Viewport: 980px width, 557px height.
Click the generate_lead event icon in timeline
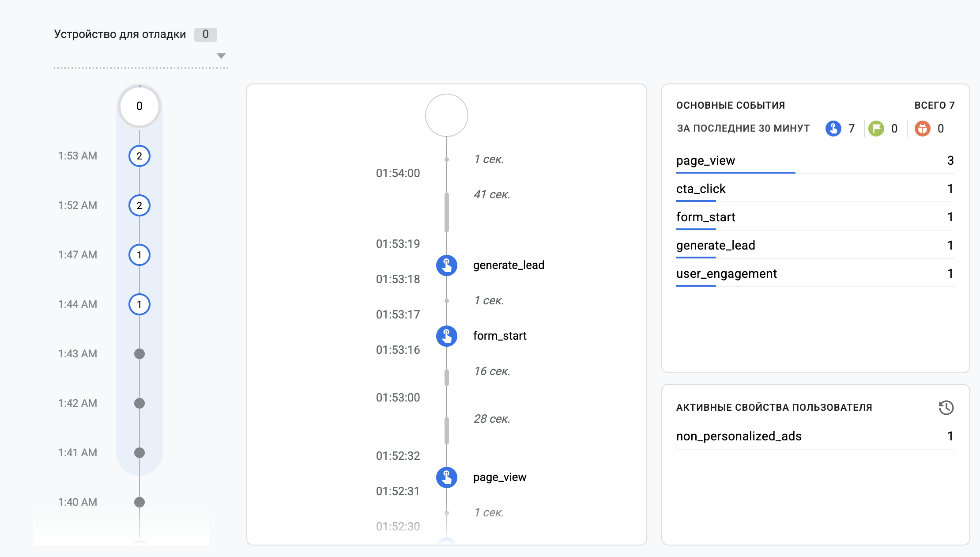pos(447,265)
